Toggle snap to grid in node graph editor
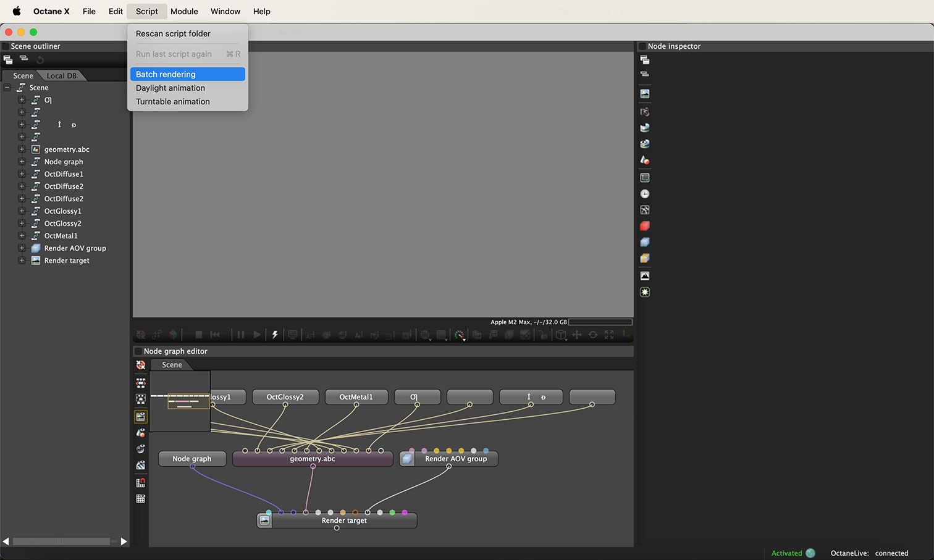934x560 pixels. coord(141,483)
